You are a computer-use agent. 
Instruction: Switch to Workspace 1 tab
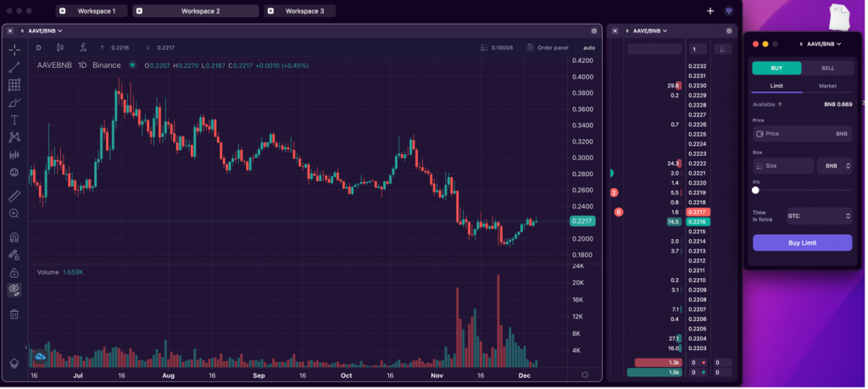coord(92,11)
